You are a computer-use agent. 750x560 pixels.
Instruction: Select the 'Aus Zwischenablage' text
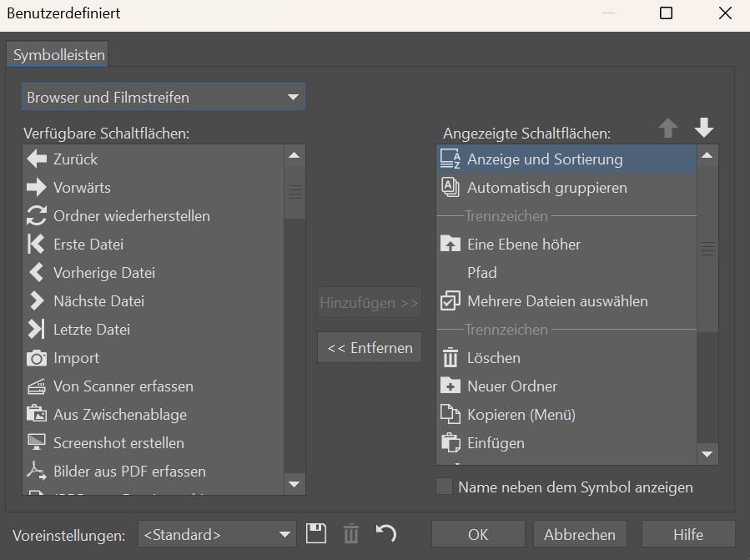pos(120,415)
